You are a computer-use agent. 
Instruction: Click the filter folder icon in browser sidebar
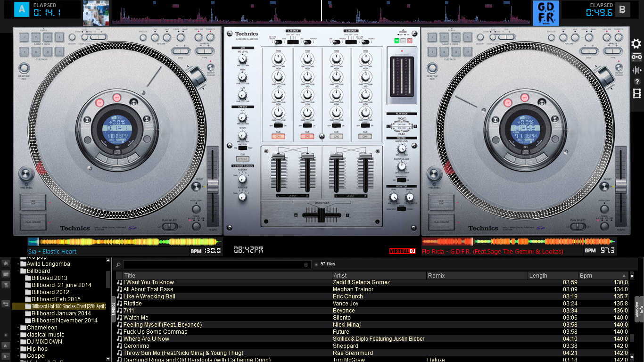click(x=6, y=285)
